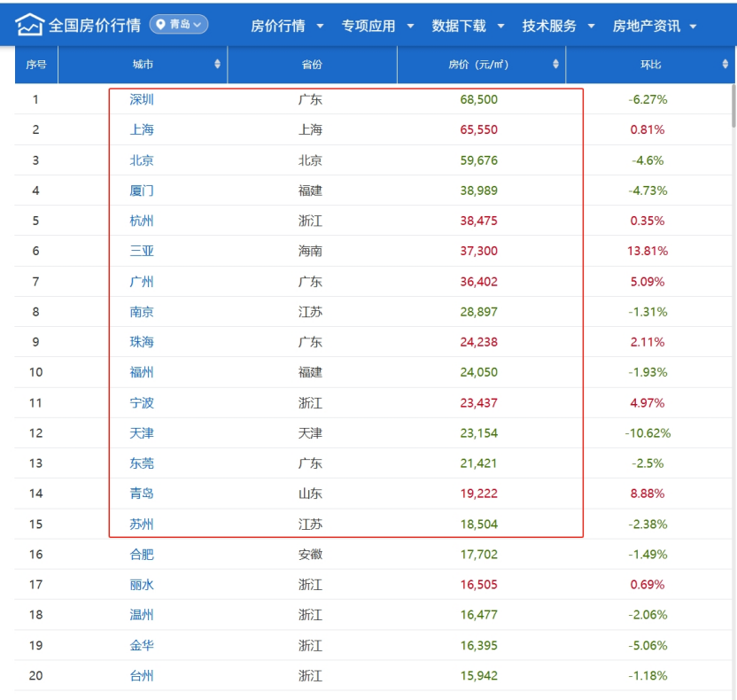
Task: Select the 8.88% change value
Action: tap(648, 494)
